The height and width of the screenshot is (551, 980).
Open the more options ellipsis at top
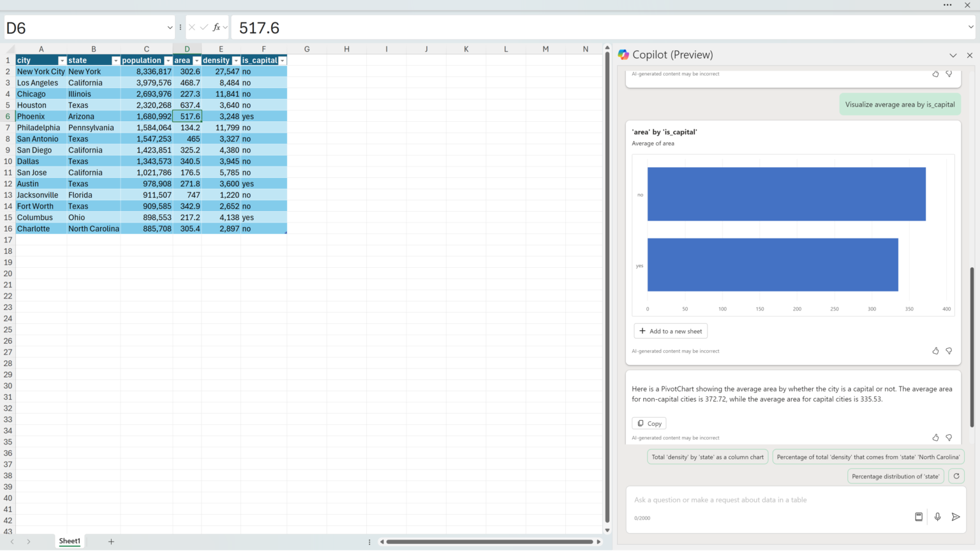947,5
